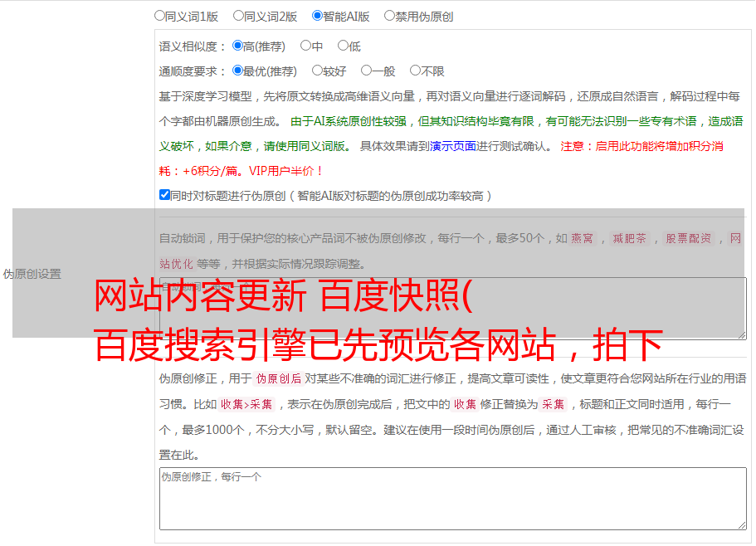Click the 收集>采集 example rule tag

pos(246,405)
